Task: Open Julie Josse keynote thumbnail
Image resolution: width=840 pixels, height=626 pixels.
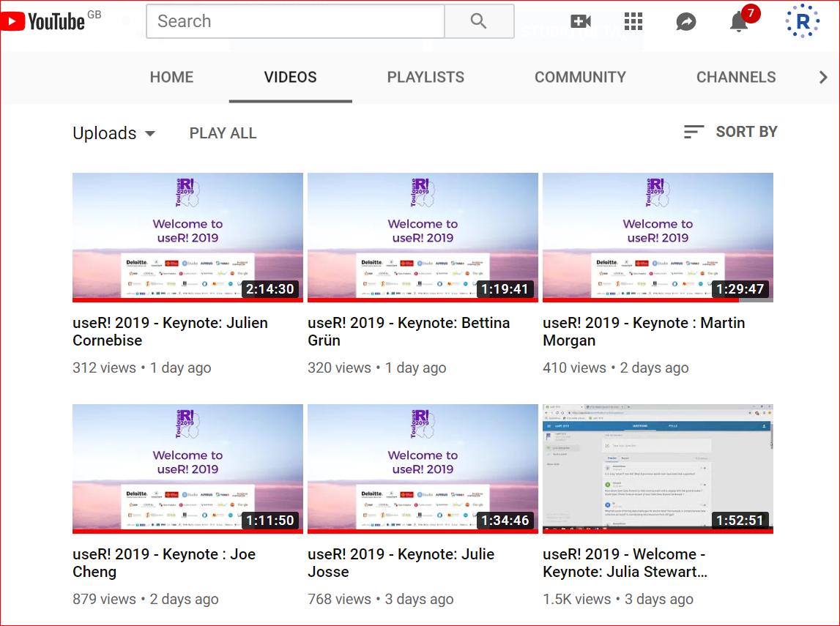Action: tap(423, 469)
